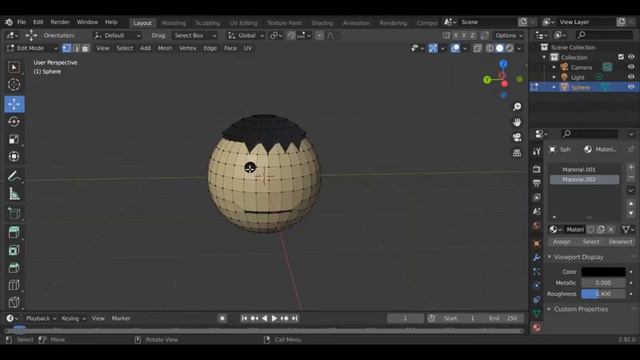Hide the Camera in the outliner

pyautogui.click(x=631, y=67)
